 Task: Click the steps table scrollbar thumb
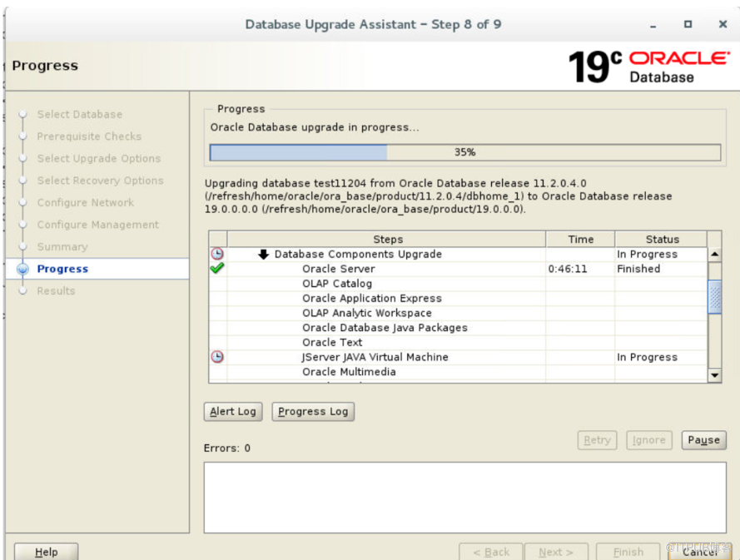click(x=714, y=297)
